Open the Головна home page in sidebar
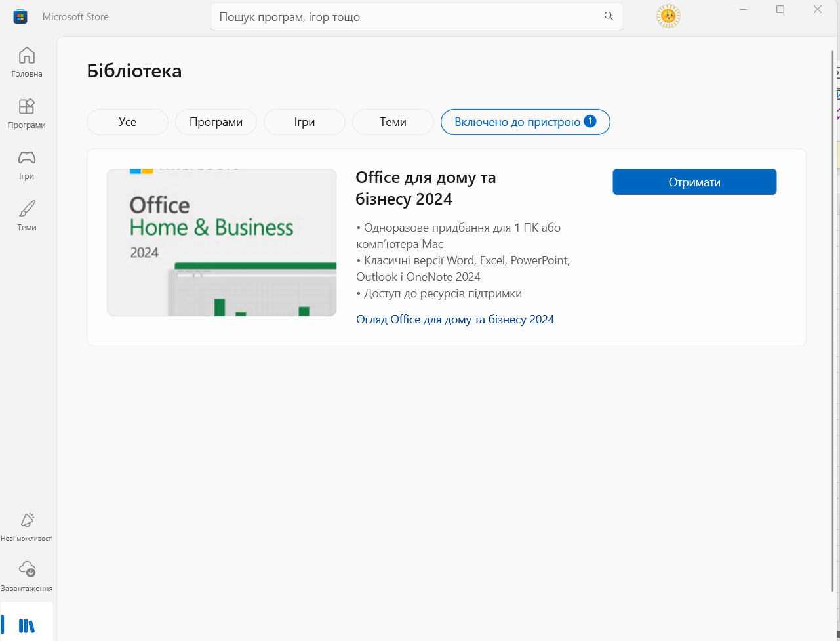 pyautogui.click(x=27, y=62)
